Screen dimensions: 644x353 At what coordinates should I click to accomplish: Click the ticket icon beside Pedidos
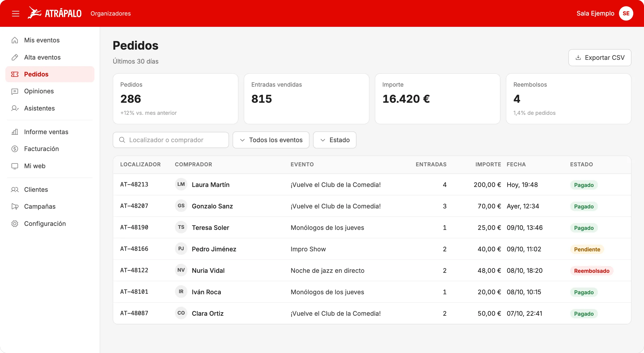[x=15, y=74]
